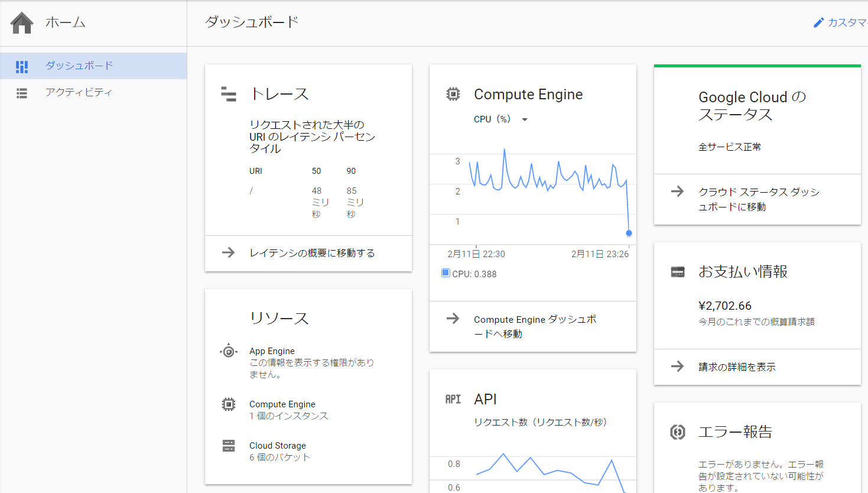
Task: Click the 90 percentile column header
Action: click(351, 171)
